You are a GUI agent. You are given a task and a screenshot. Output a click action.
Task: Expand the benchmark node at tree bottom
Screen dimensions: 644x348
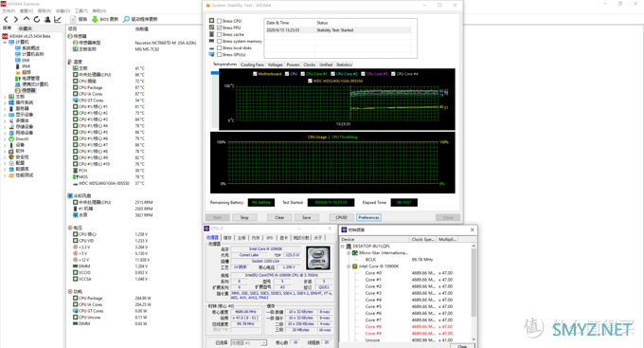point(5,175)
